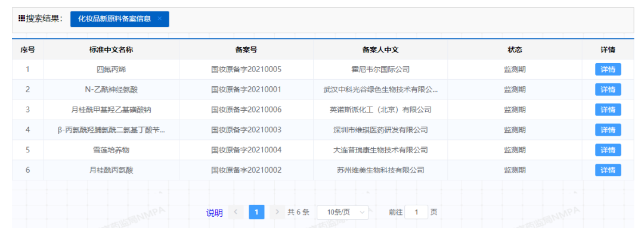Click the 月桂酰甲基羟乙基磺酸钠 cell
644x228 pixels.
coord(112,110)
